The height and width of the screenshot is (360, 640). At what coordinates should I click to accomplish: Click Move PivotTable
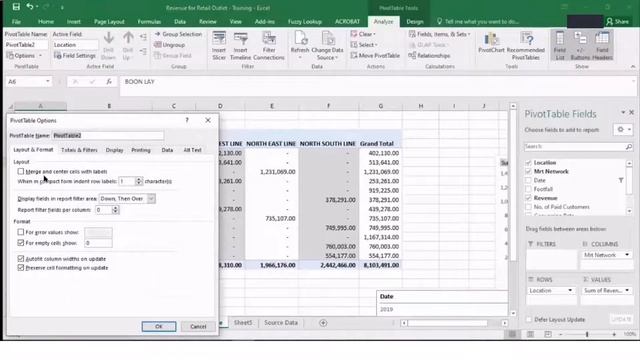pyautogui.click(x=375, y=56)
